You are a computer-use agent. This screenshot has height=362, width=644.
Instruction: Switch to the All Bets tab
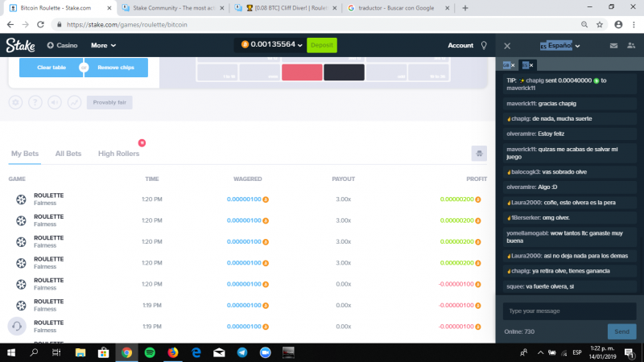(68, 154)
